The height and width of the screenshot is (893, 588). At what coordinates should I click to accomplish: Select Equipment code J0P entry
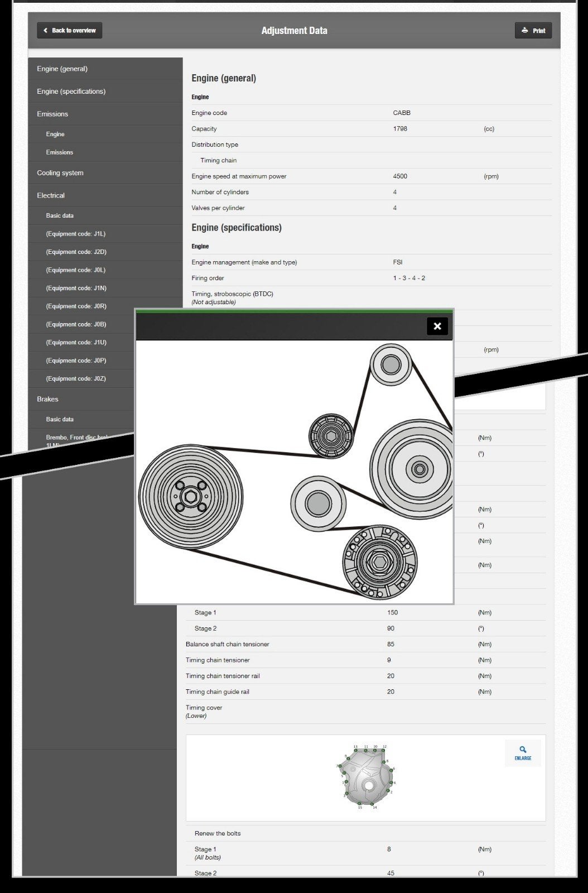click(x=81, y=361)
